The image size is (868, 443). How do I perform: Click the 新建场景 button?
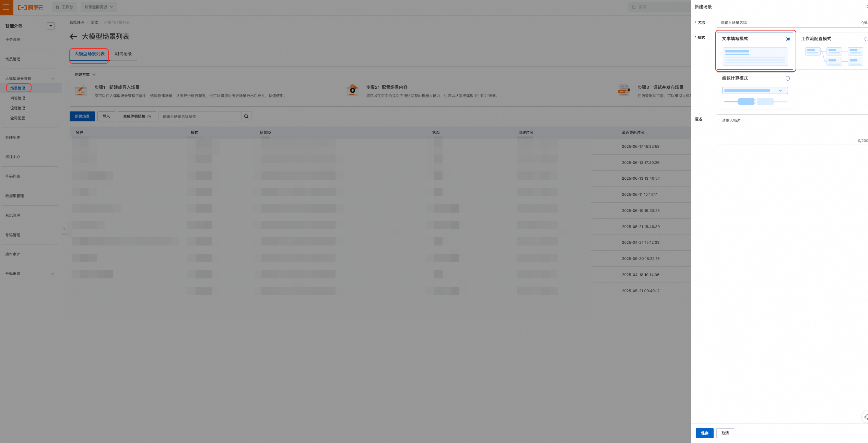coord(82,116)
